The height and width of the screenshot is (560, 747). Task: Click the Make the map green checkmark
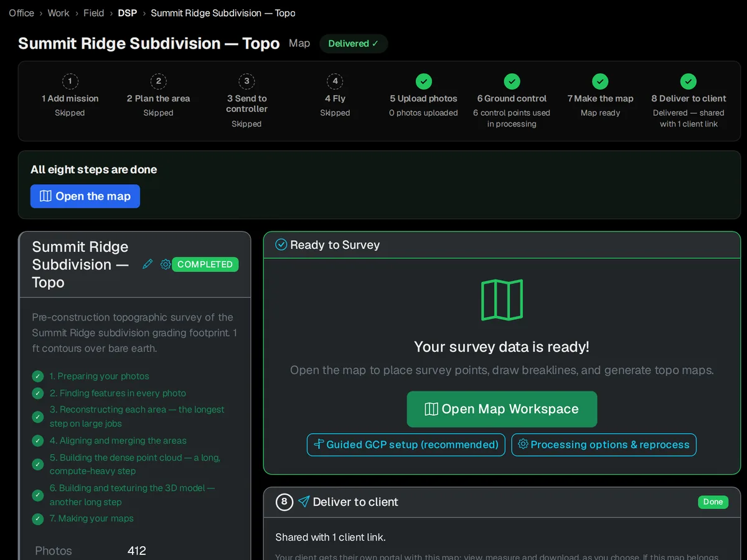point(600,81)
